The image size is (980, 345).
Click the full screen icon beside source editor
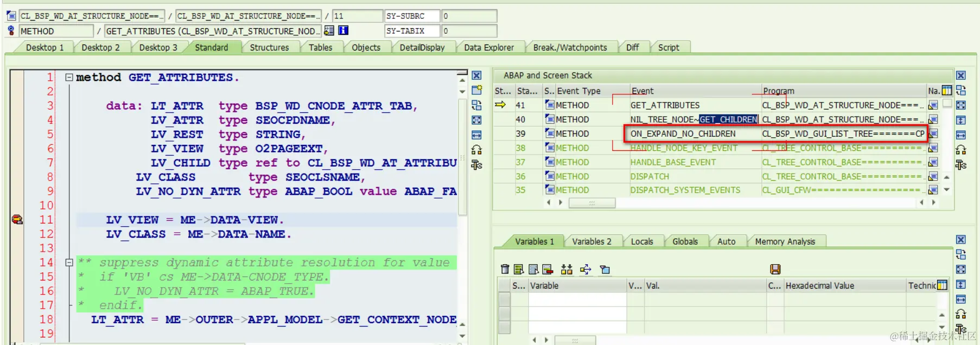(x=476, y=120)
